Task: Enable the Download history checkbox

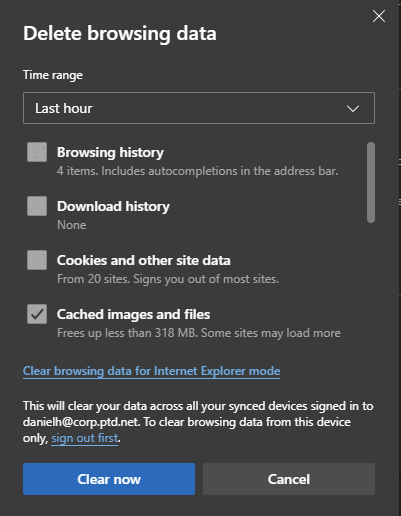Action: [x=37, y=206]
